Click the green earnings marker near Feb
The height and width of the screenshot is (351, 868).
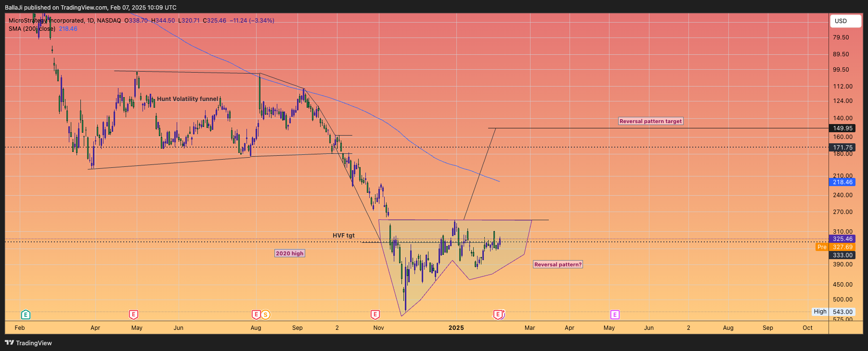26,315
